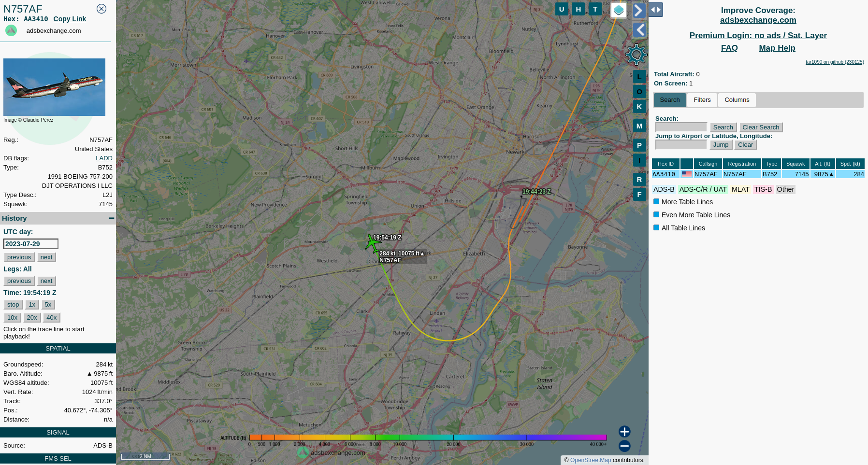This screenshot has width=868, height=465.
Task: Click the M map toggle button
Action: (x=639, y=126)
